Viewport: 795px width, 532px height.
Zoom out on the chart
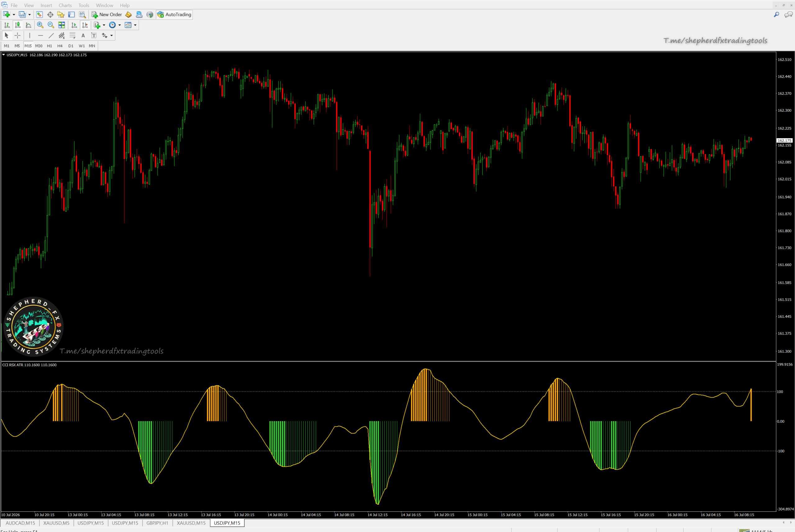coord(51,25)
